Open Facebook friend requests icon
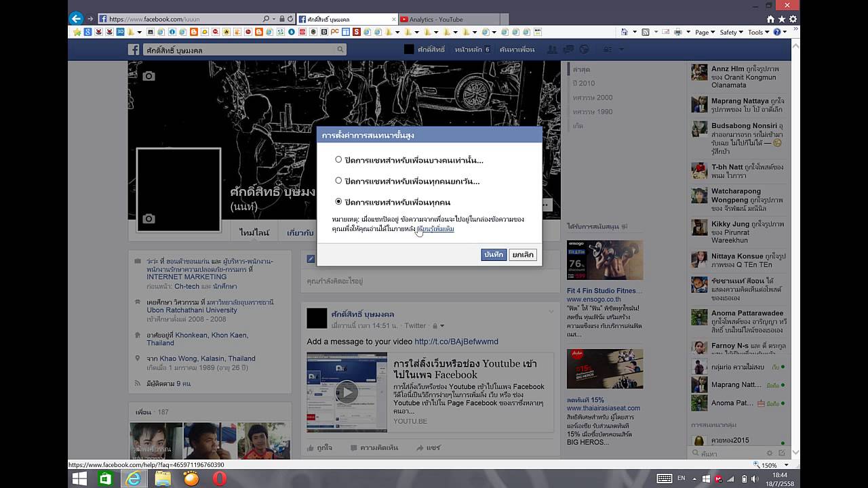 pos(552,49)
